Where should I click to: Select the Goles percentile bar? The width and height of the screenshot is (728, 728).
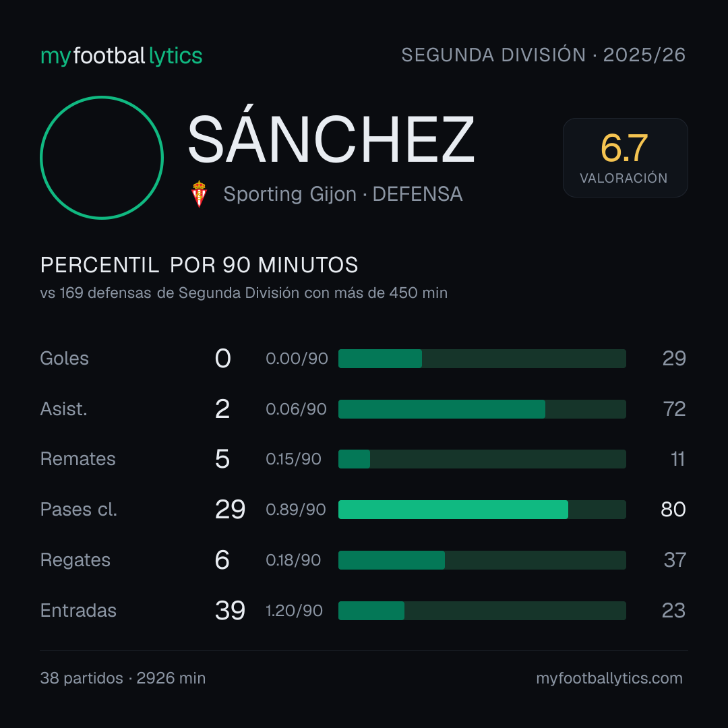tap(482, 359)
